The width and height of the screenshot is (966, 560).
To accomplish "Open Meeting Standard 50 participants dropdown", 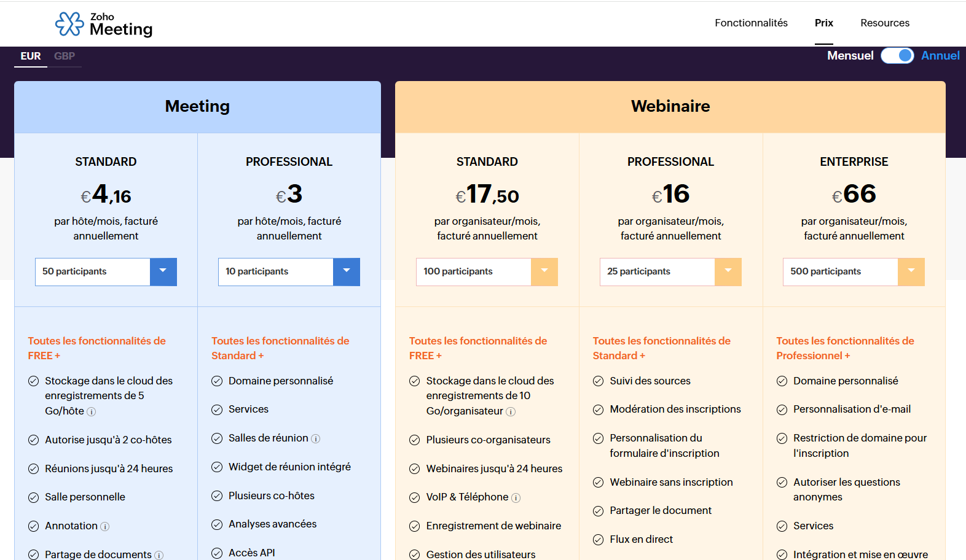I will (106, 272).
